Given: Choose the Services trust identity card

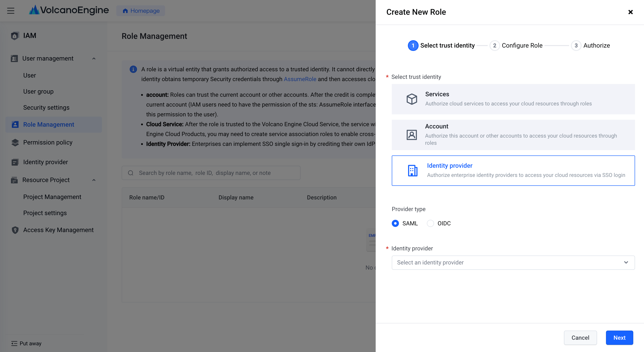Looking at the screenshot, I should 513,99.
